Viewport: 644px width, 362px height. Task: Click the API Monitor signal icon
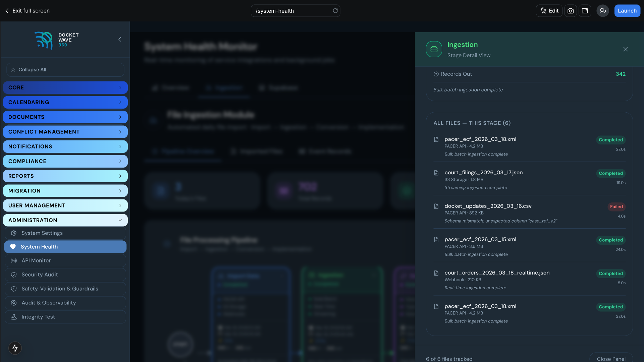14,260
